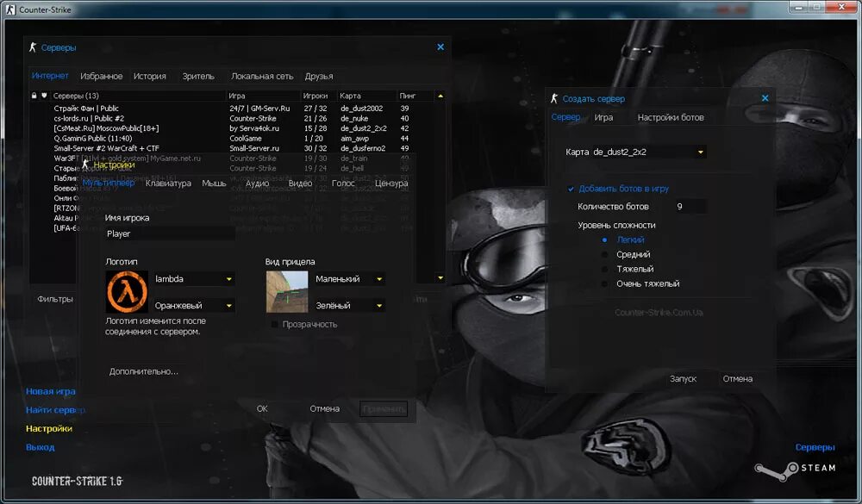Click Отмена in Настройки window
The width and height of the screenshot is (862, 504).
pyautogui.click(x=324, y=409)
